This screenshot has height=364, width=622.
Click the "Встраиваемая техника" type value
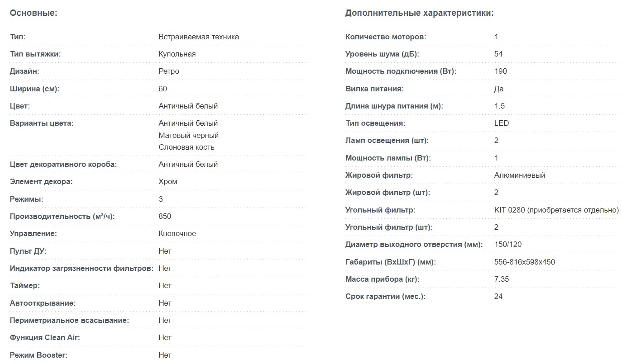coord(199,37)
